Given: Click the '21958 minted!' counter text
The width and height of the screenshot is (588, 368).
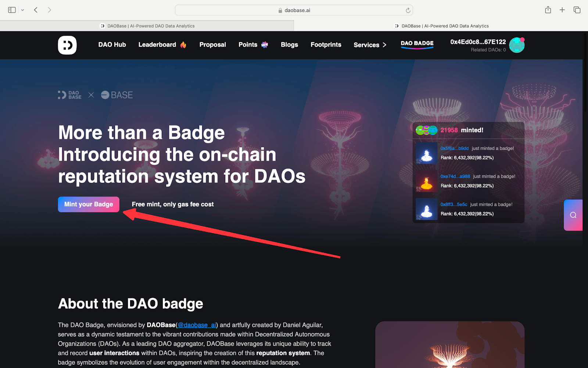Looking at the screenshot, I should (462, 130).
